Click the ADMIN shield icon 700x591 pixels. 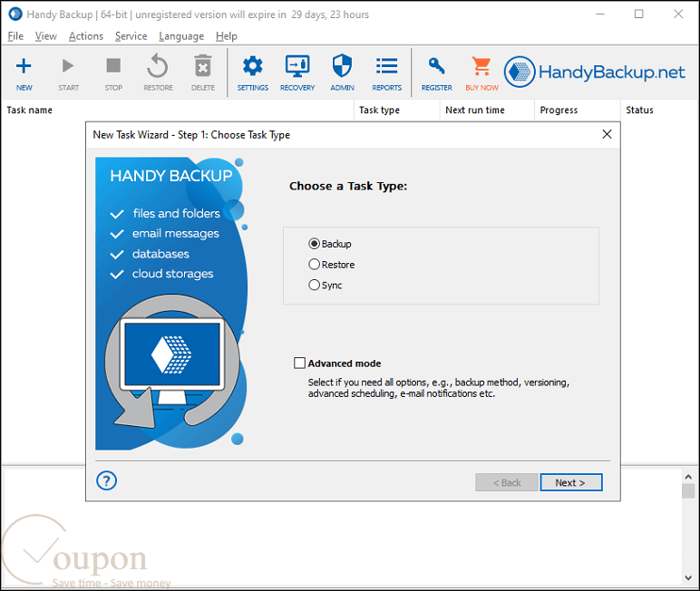(342, 65)
